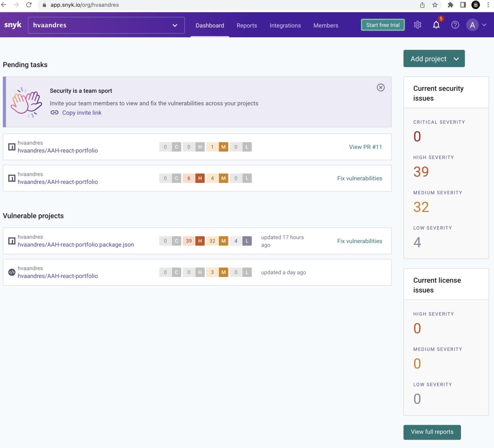Go to the Integrations tab
This screenshot has width=494, height=448.
tap(285, 25)
